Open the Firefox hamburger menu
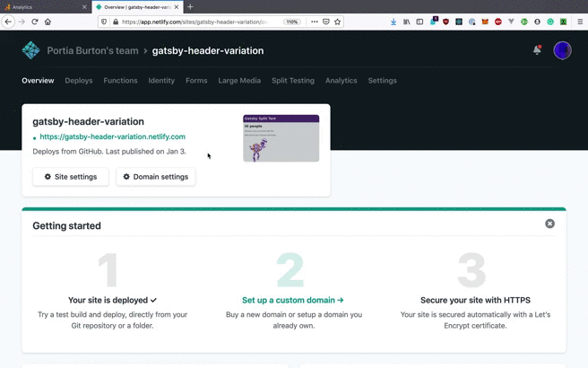The width and height of the screenshot is (588, 368). pyautogui.click(x=580, y=22)
